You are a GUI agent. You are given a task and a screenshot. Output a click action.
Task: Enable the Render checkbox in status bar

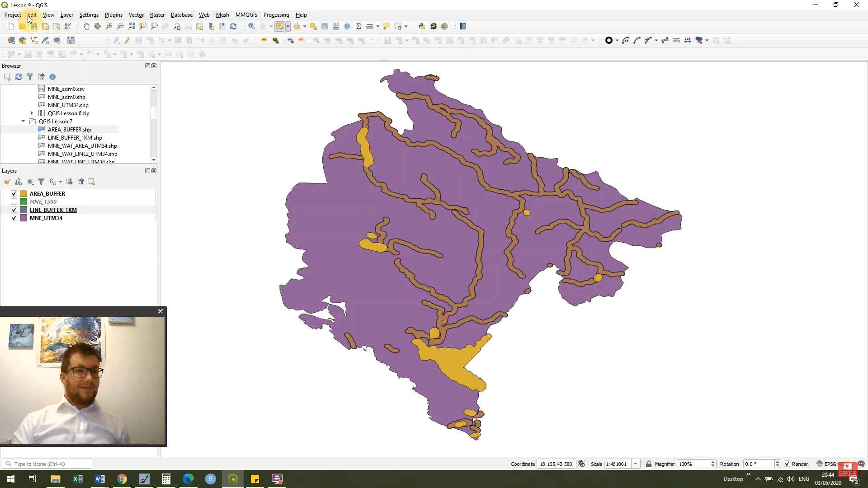coord(788,464)
